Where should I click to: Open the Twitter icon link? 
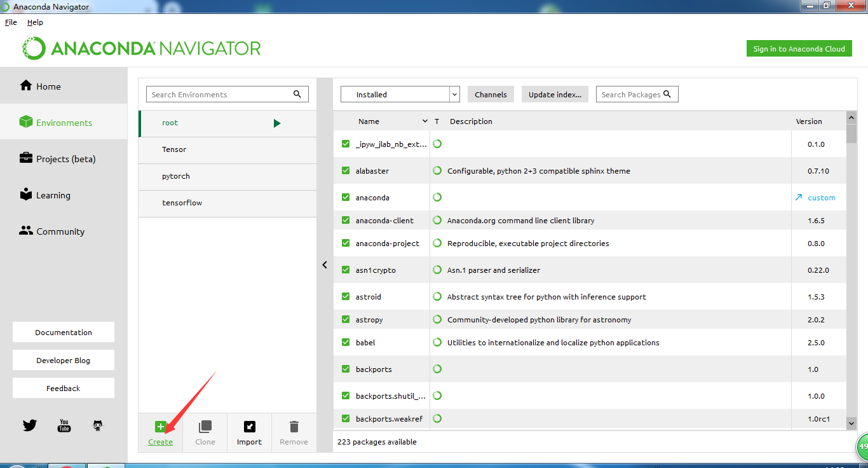click(30, 425)
